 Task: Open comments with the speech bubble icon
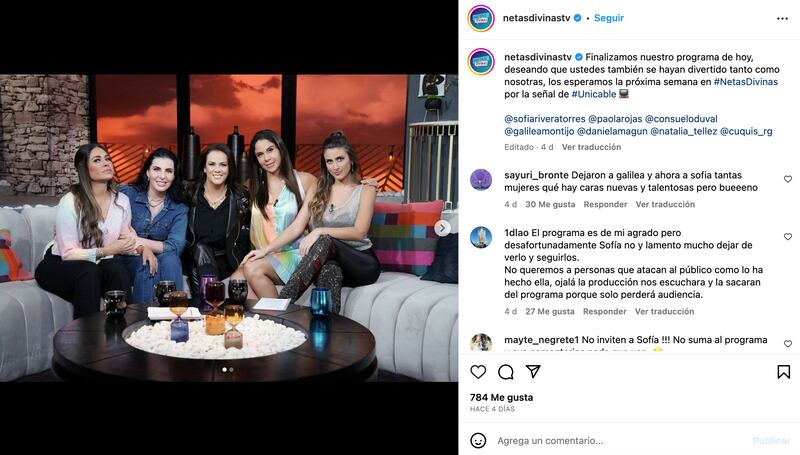[506, 372]
